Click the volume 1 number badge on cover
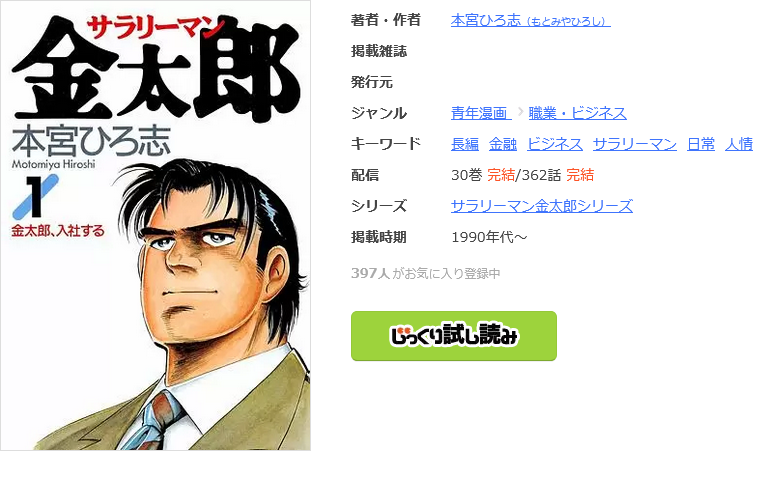 click(x=34, y=197)
